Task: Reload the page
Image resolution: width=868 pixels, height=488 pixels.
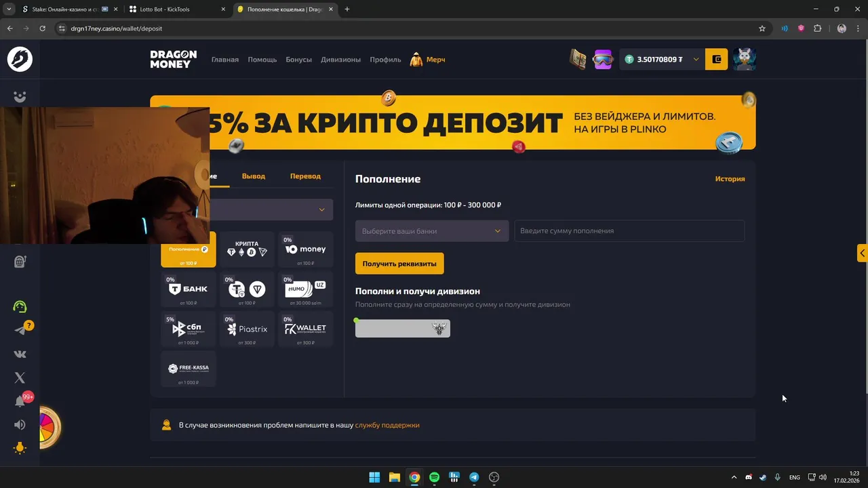Action: (x=42, y=28)
